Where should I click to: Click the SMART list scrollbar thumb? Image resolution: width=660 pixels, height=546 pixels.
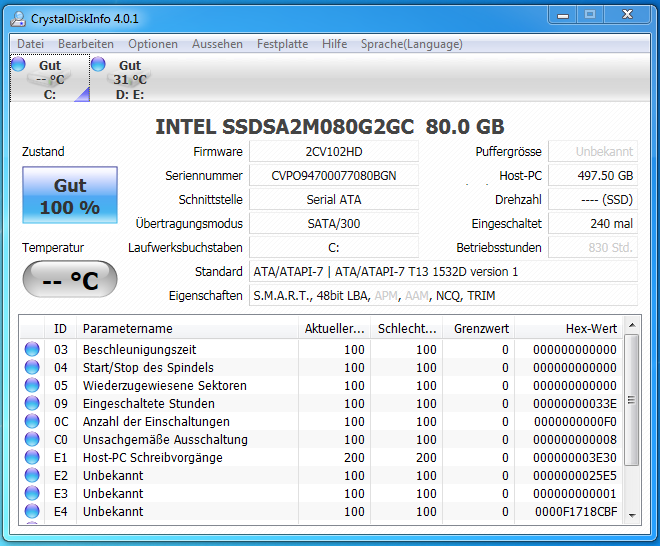point(632,400)
